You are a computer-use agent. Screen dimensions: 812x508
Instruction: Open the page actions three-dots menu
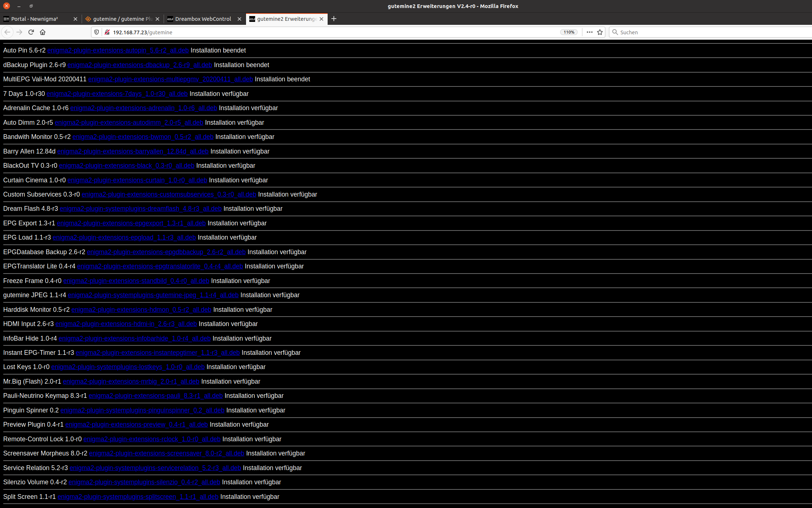pos(589,32)
